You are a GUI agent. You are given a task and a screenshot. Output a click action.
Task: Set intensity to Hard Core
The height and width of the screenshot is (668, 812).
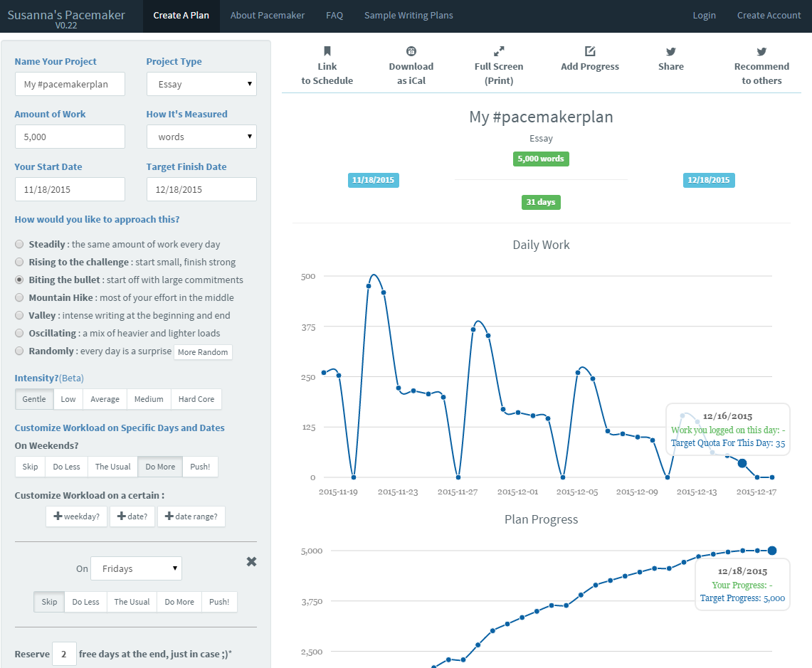click(196, 399)
